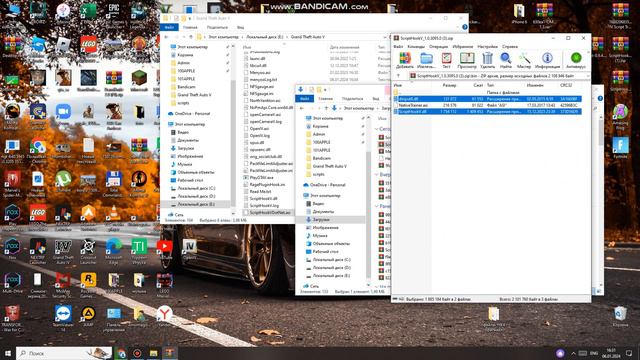The height and width of the screenshot is (360, 640).
Task: Click Back arrow in Grand Theft Auto V window
Action: [166, 37]
